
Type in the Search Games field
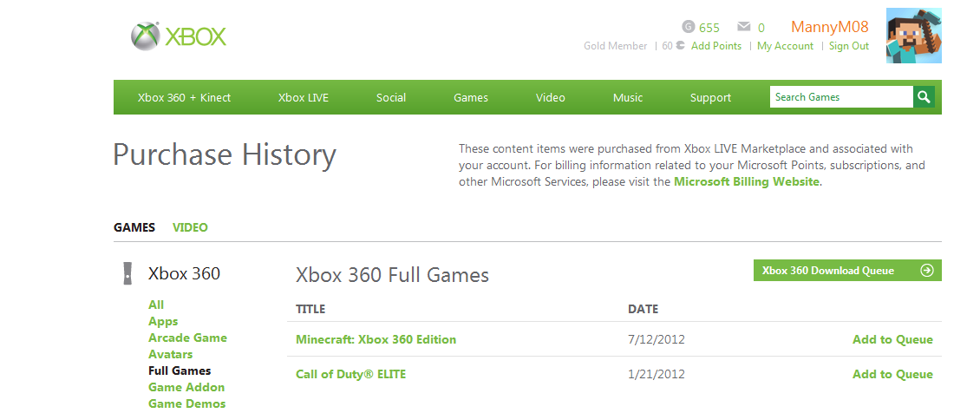(x=840, y=97)
